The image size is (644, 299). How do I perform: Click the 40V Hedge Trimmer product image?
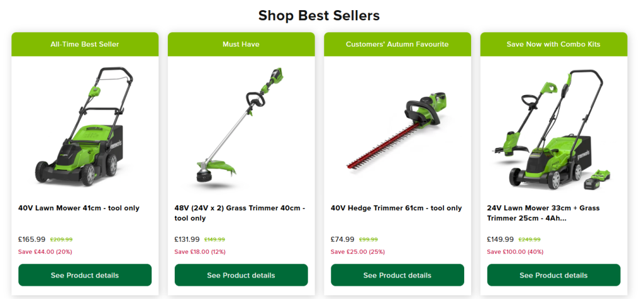[397, 131]
